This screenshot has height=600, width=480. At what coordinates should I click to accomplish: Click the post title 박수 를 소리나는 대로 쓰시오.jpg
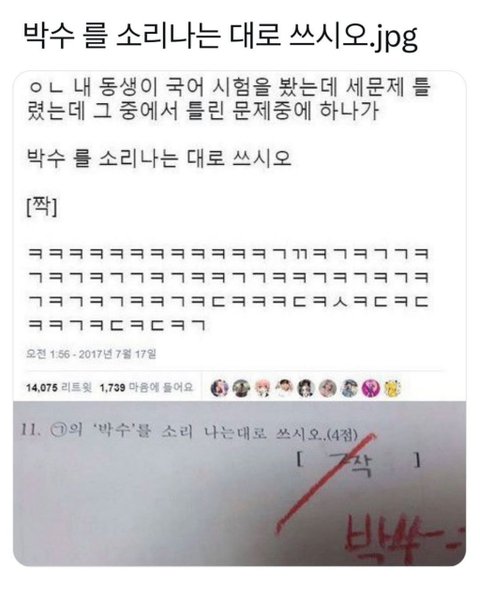[x=220, y=38]
